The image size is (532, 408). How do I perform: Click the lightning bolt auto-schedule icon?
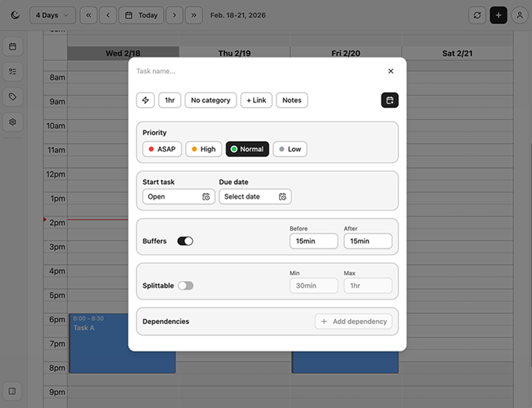145,100
